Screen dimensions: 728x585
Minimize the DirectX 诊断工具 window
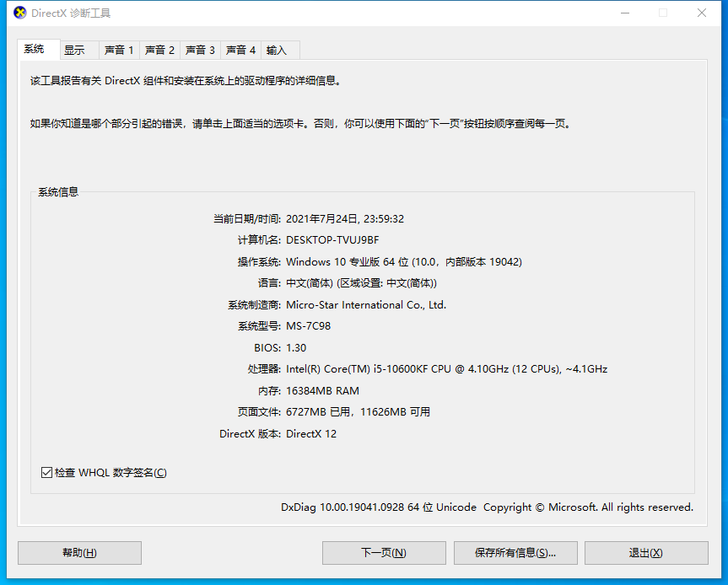tap(625, 13)
